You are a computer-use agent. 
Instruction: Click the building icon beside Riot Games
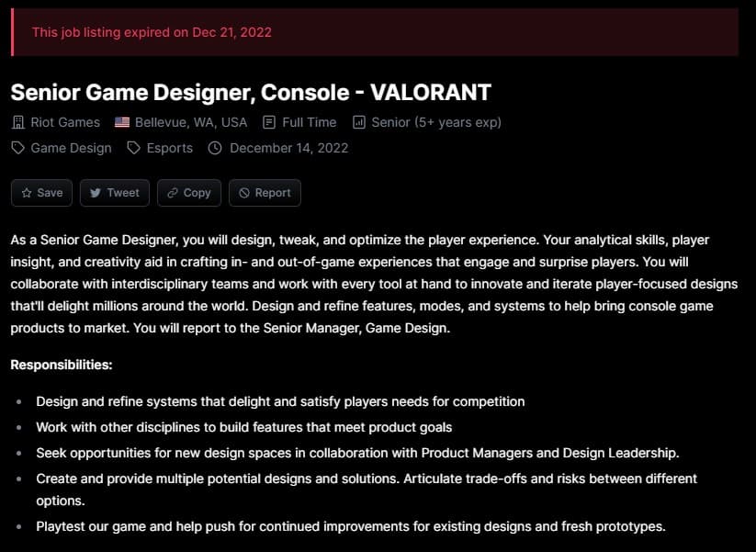point(17,121)
